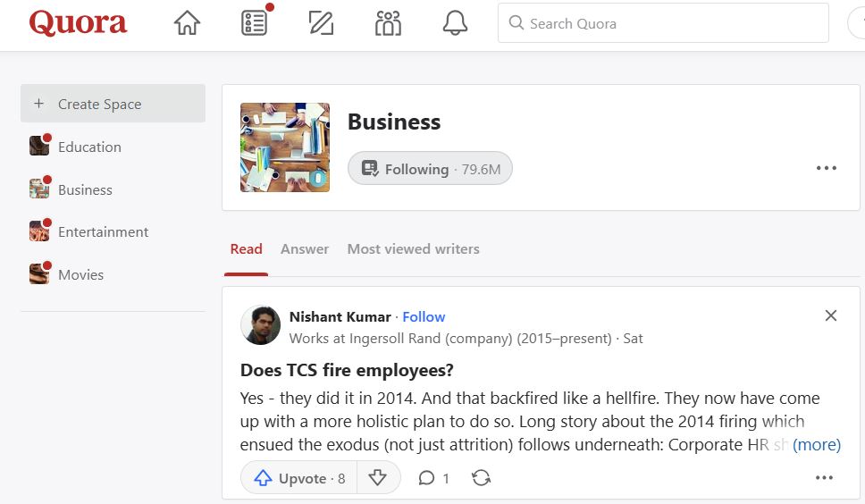Go to Quora Home feed icon

[x=187, y=23]
